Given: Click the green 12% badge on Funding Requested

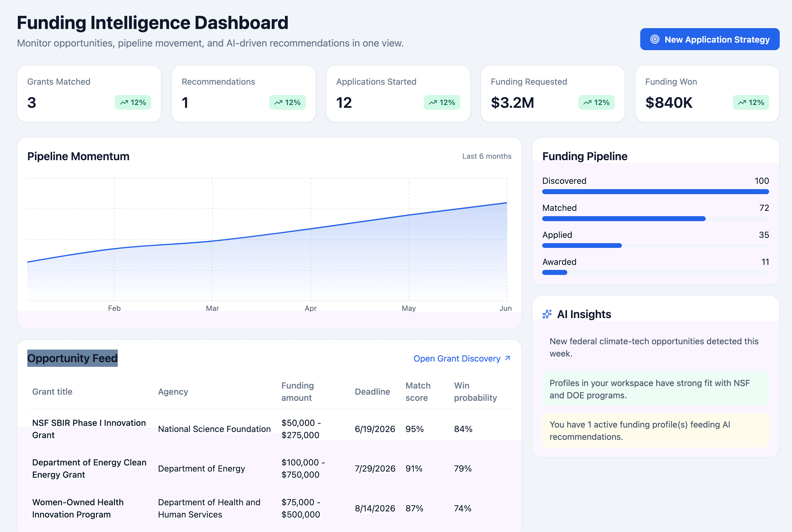Looking at the screenshot, I should coord(596,102).
